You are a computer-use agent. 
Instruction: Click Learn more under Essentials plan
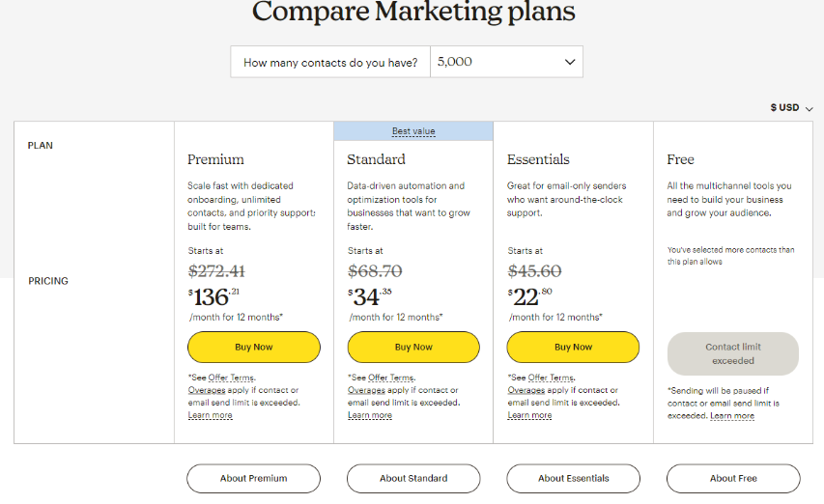[529, 415]
